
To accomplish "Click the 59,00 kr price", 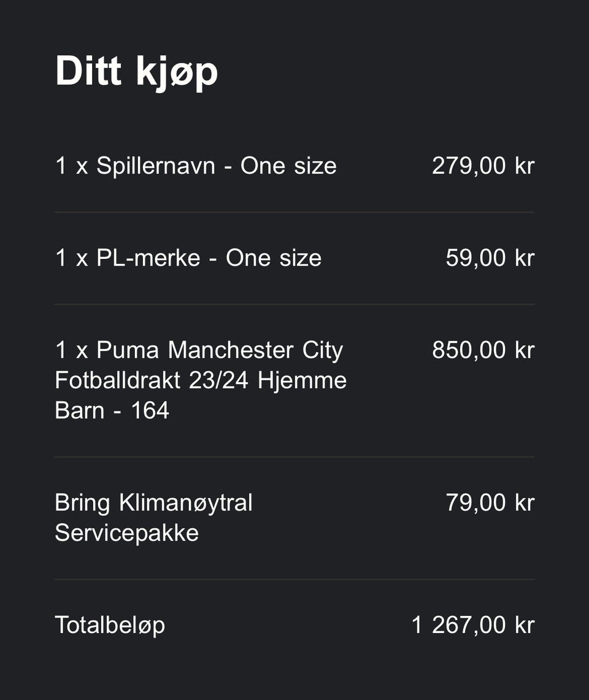I will pos(490,258).
